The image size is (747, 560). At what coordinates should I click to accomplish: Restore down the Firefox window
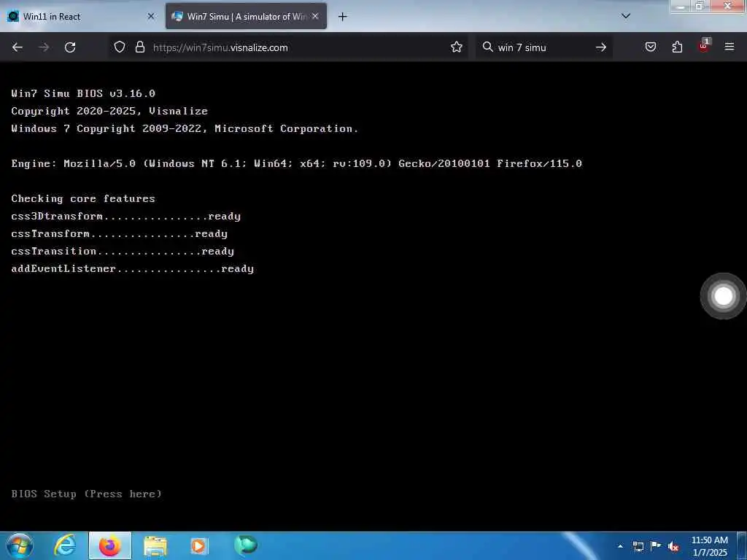click(x=700, y=6)
